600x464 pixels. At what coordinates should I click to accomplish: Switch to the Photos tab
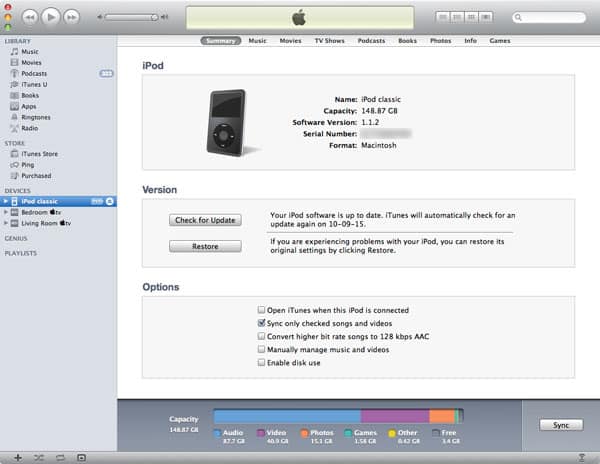click(440, 41)
